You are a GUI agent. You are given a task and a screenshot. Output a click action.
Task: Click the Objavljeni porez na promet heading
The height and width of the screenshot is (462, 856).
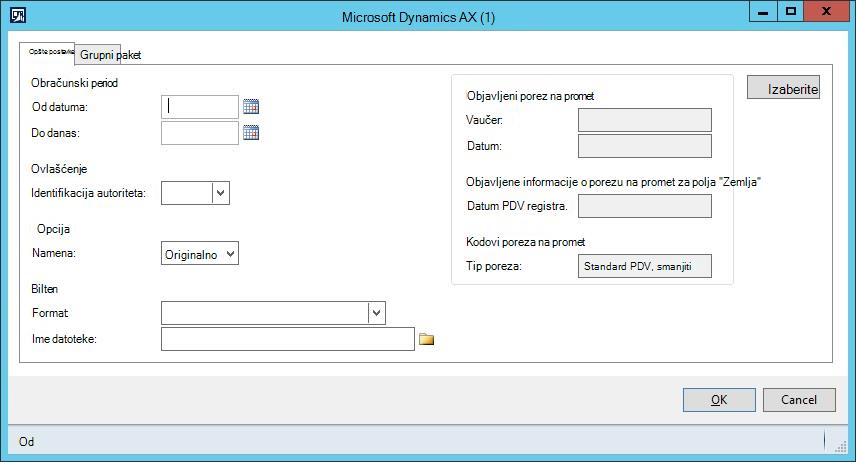(x=530, y=96)
